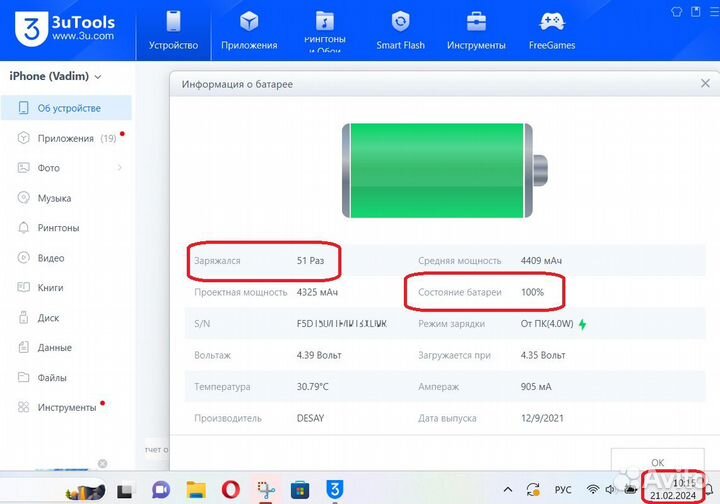Expand the Фото sidebar item arrow
Screen dimensions: 720x504
coord(120,168)
